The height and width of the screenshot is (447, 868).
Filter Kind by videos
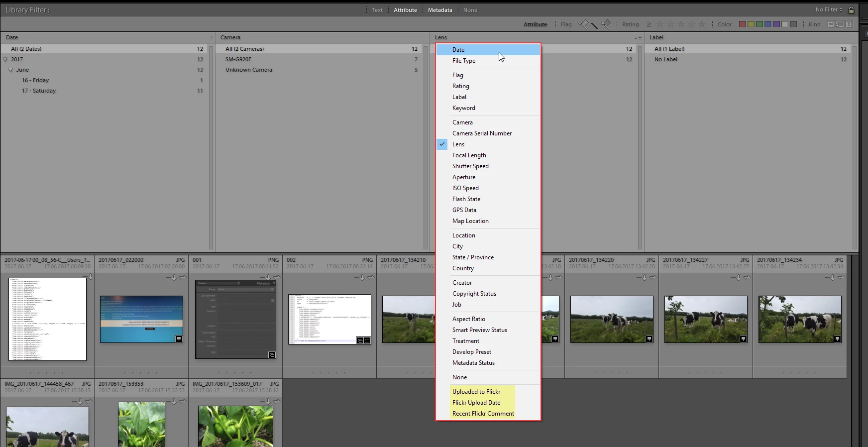849,24
